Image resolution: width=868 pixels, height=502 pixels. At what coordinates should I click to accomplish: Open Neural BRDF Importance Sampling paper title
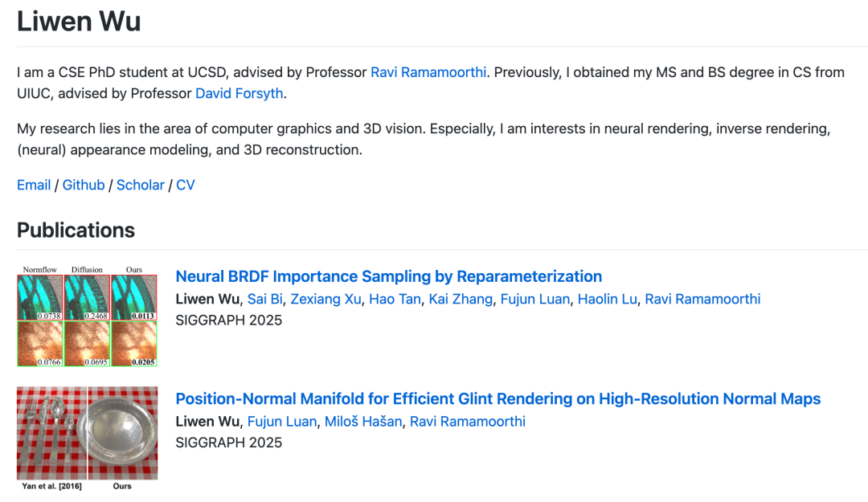[388, 276]
